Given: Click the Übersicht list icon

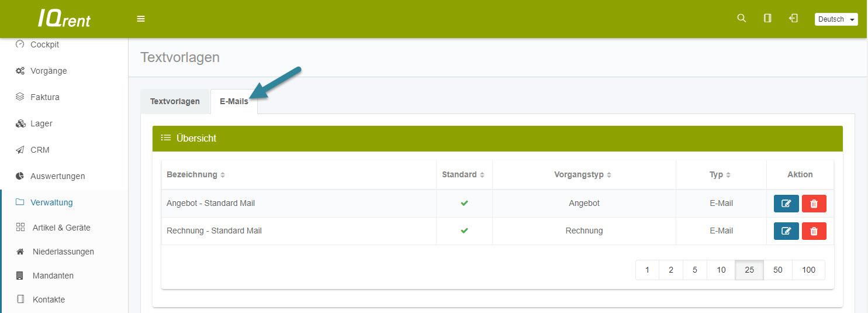Looking at the screenshot, I should (165, 138).
